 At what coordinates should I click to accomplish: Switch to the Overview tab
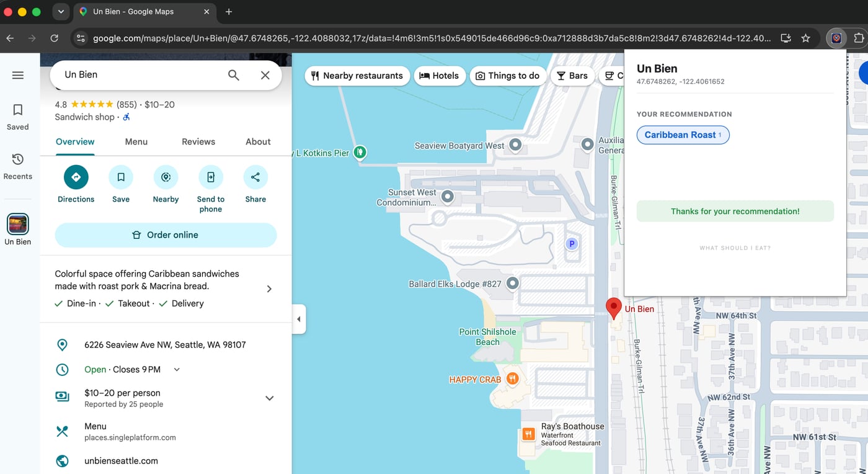[x=75, y=141]
